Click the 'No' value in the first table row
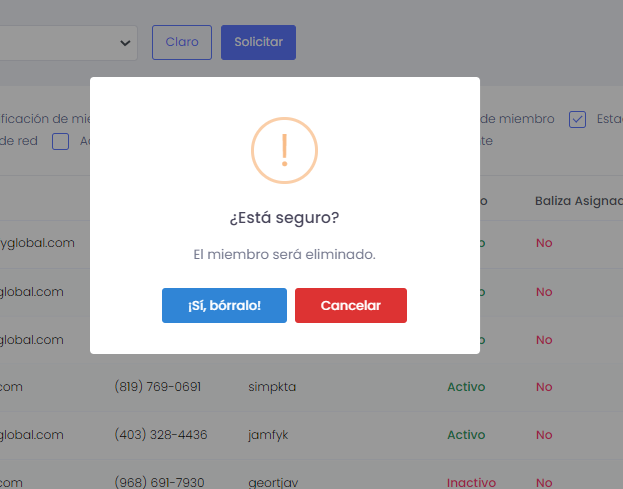 click(544, 243)
